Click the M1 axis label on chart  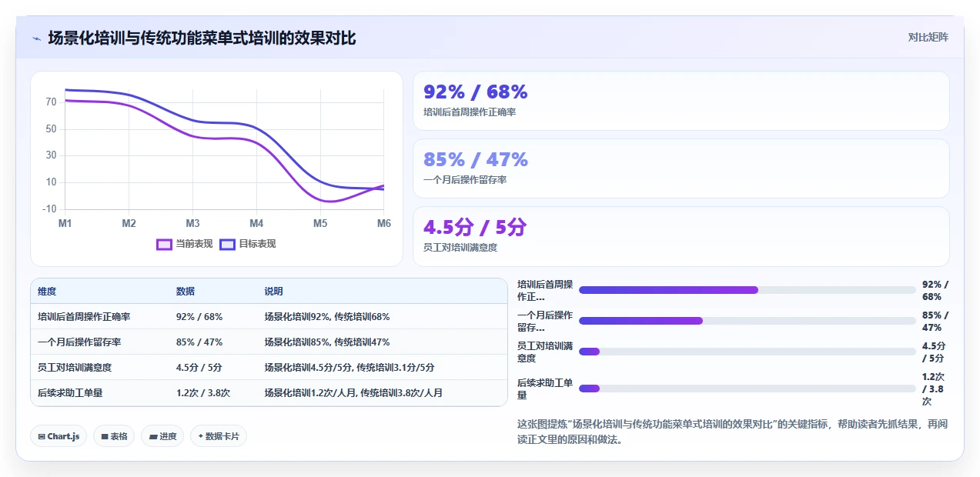(x=65, y=223)
